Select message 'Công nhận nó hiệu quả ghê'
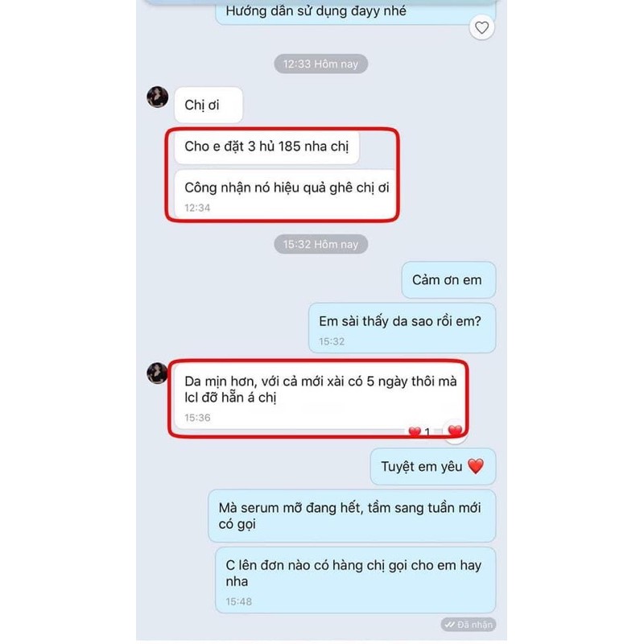This screenshot has height=644, width=644. click(x=286, y=194)
